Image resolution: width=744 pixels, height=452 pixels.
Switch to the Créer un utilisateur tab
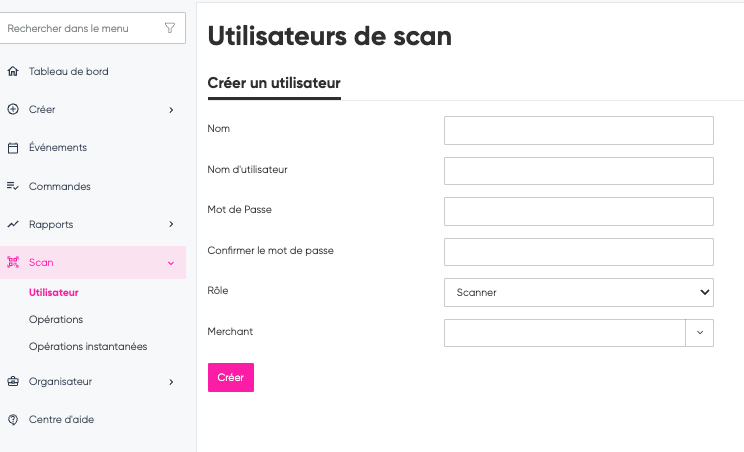click(274, 83)
